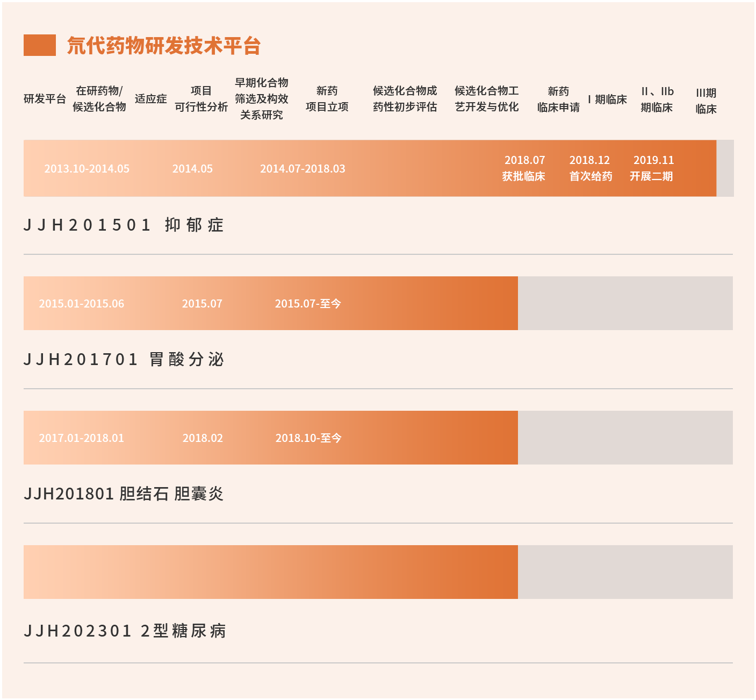The width and height of the screenshot is (756, 700).
Task: Open the JJH201701 胃酸分泌 project label
Action: coord(123,359)
